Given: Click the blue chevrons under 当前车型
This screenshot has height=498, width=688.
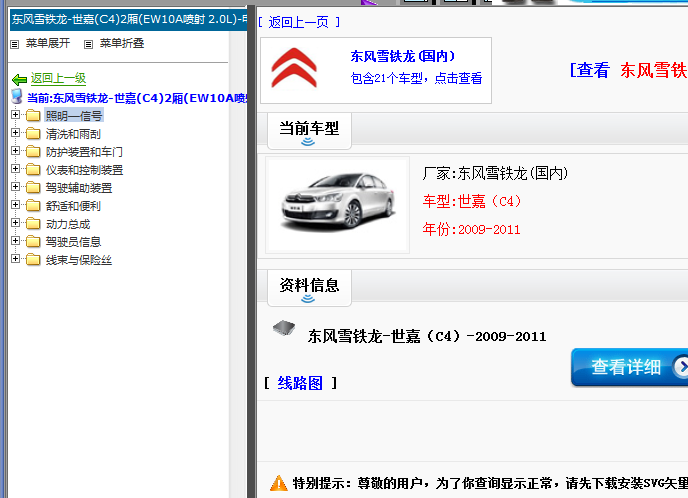Looking at the screenshot, I should click(x=308, y=142).
